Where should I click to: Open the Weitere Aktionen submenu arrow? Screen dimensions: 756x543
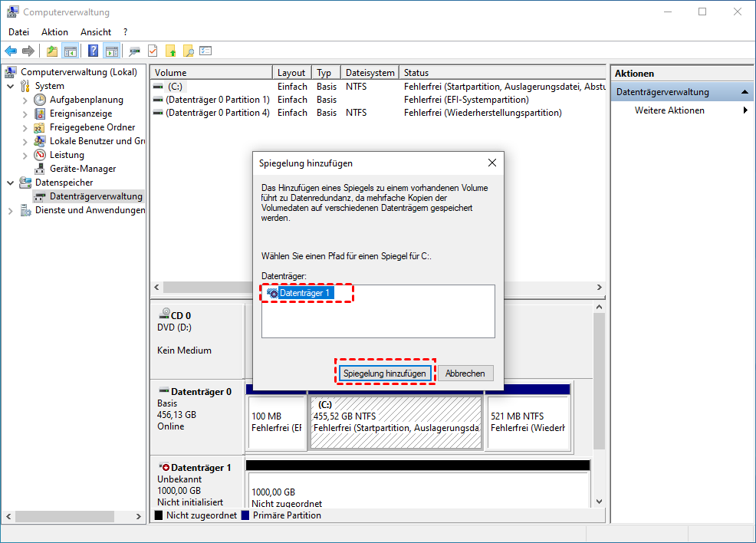[745, 110]
